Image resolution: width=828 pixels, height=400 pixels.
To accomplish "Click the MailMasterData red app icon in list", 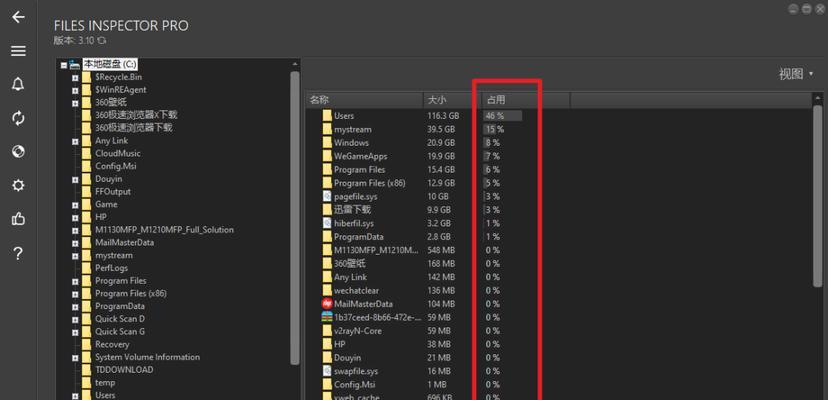I will pos(327,304).
